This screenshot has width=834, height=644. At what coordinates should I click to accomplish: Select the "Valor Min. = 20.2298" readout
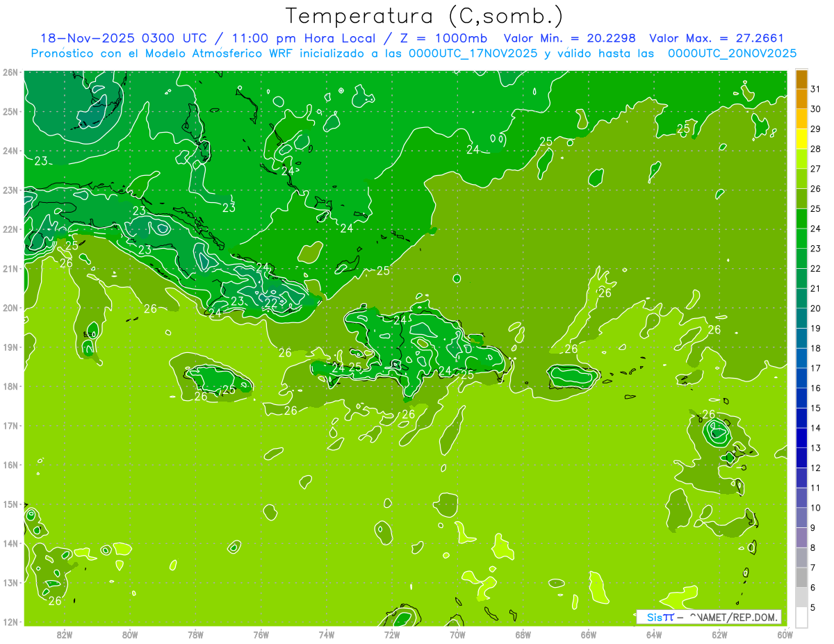571,38
